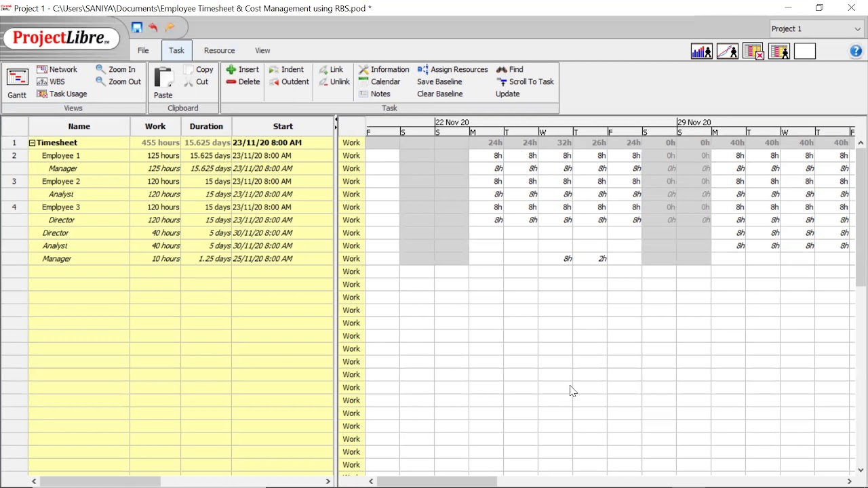
Task: Click Save Baseline
Action: pos(439,81)
